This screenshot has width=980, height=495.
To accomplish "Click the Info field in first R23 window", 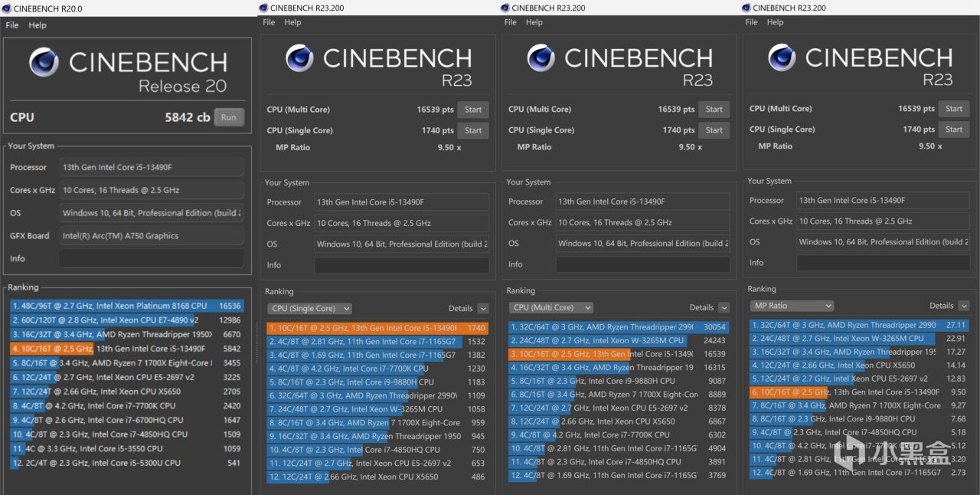I will 401,265.
